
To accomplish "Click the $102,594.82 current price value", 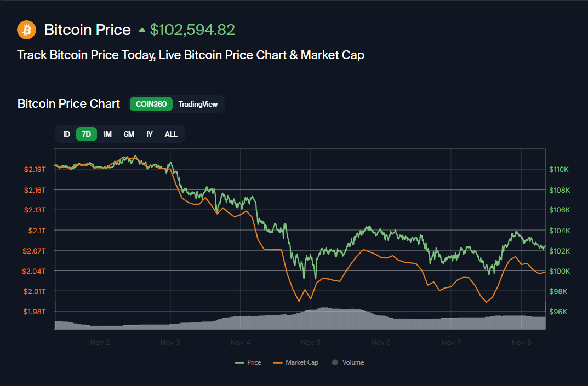I will [x=192, y=30].
